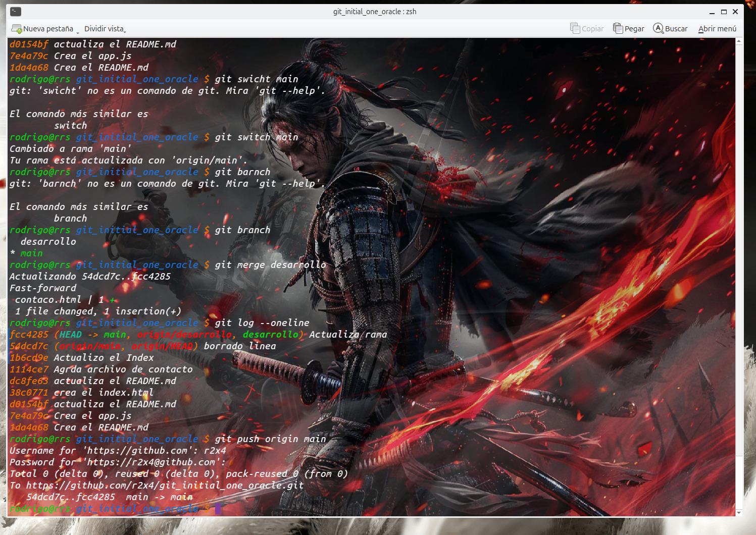Open search with the Buscar button
The height and width of the screenshot is (535, 756).
coord(670,29)
